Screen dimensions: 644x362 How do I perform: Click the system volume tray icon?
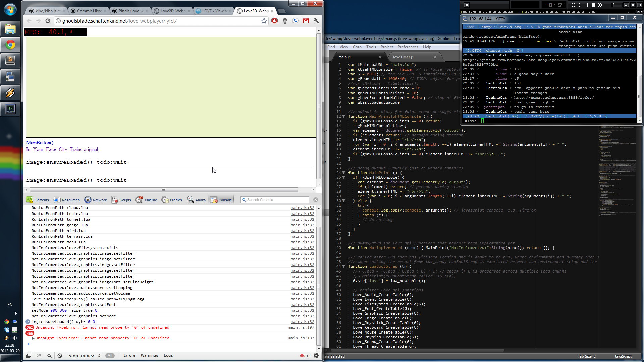point(15,338)
